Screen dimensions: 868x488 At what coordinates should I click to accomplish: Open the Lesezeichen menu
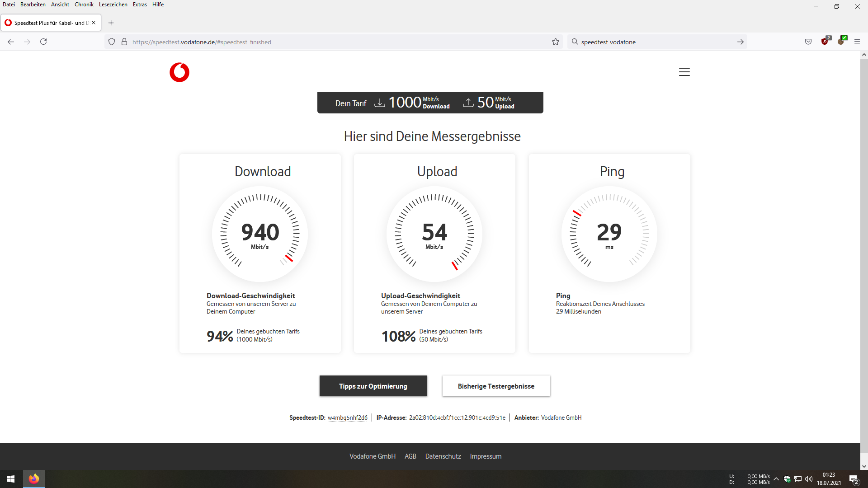(x=113, y=5)
